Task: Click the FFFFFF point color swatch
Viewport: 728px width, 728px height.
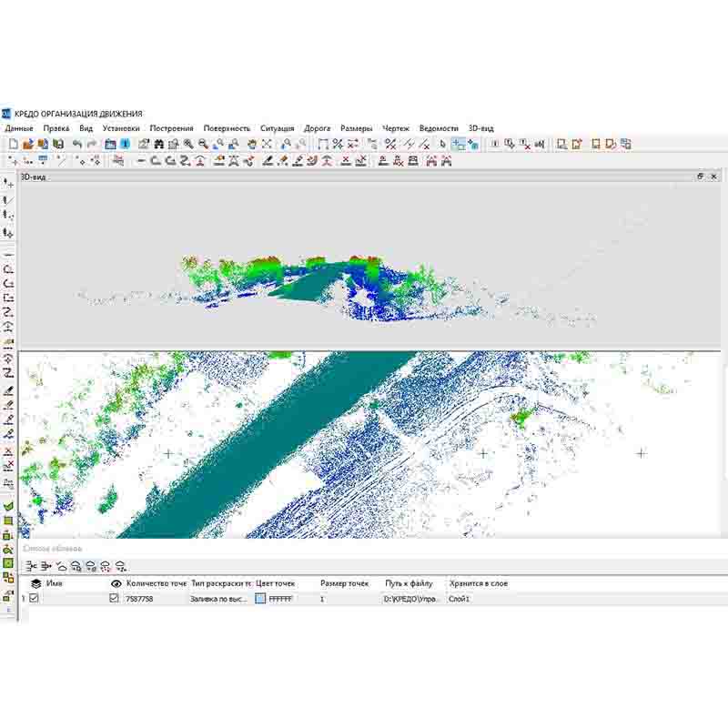Action: 261,599
